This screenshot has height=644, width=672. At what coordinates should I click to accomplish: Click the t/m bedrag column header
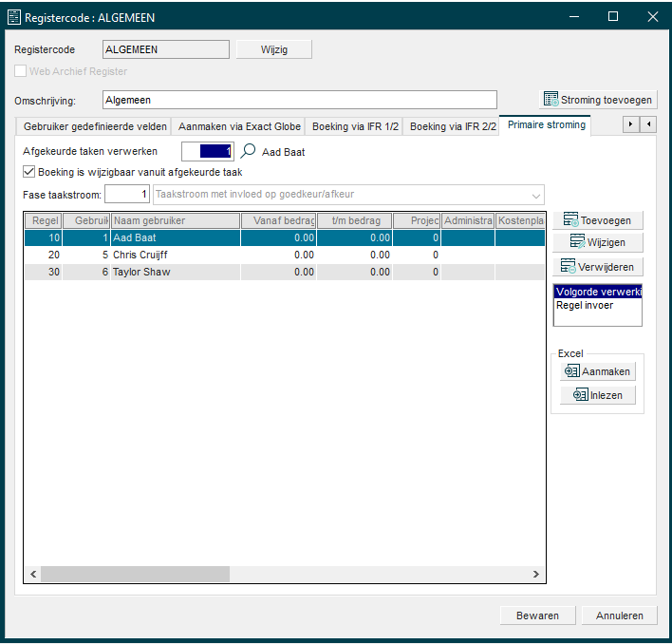pyautogui.click(x=354, y=220)
